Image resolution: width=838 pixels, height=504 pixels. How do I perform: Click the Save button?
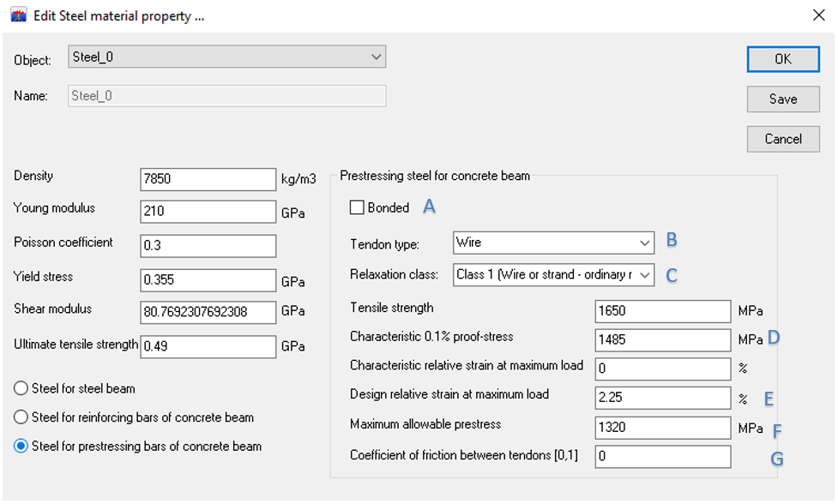click(x=782, y=99)
